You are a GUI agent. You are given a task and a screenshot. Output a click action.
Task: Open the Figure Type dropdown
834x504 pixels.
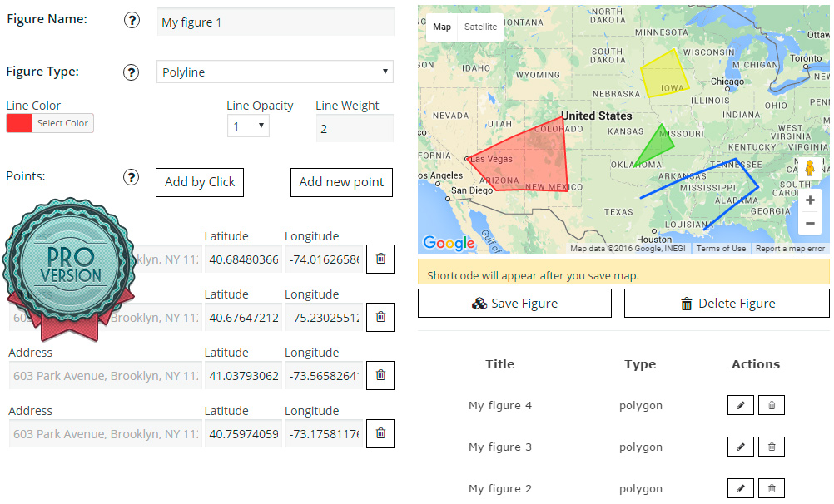(275, 72)
